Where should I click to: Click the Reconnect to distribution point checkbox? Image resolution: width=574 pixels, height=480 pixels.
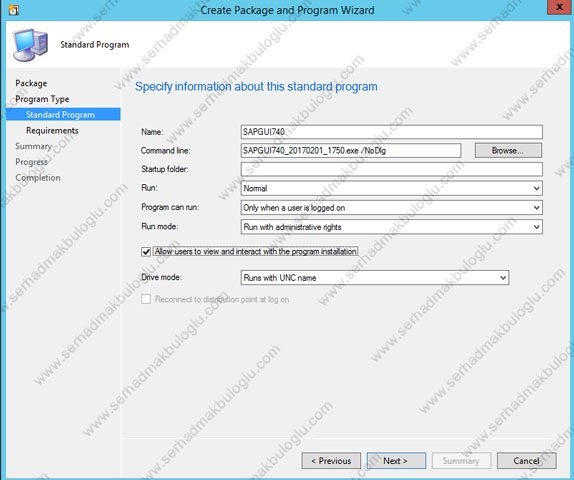pos(146,299)
